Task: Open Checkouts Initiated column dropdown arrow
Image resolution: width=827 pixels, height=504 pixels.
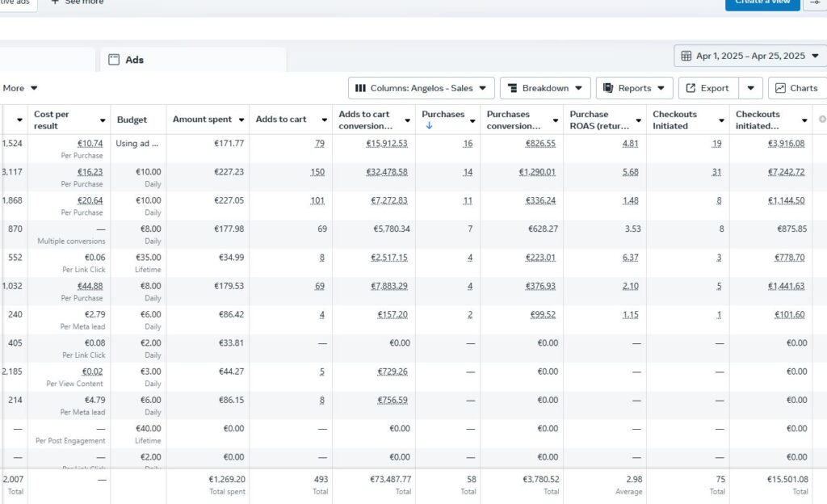Action: [x=721, y=120]
